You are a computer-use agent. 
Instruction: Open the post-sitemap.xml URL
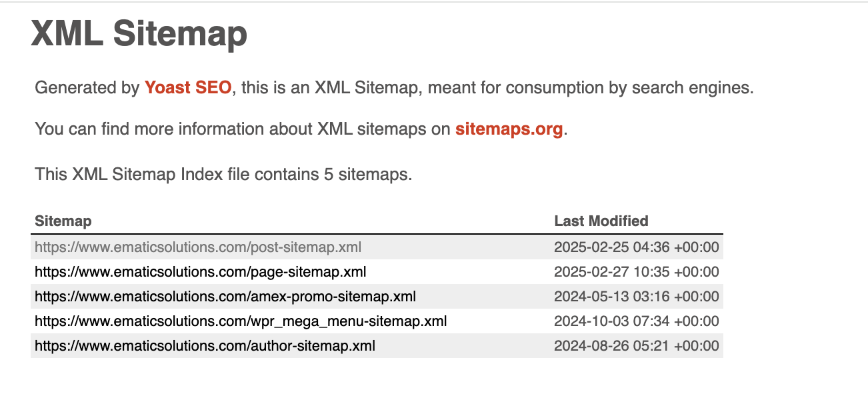pyautogui.click(x=198, y=247)
